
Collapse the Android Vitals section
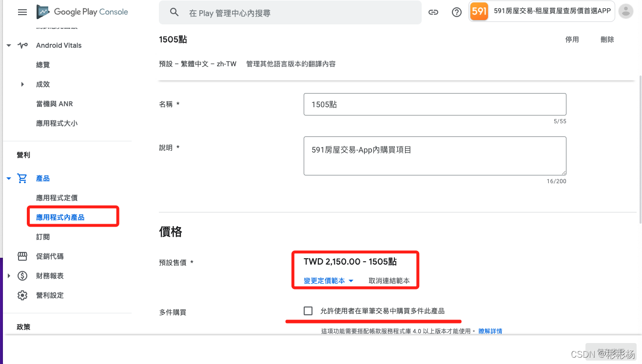[9, 45]
